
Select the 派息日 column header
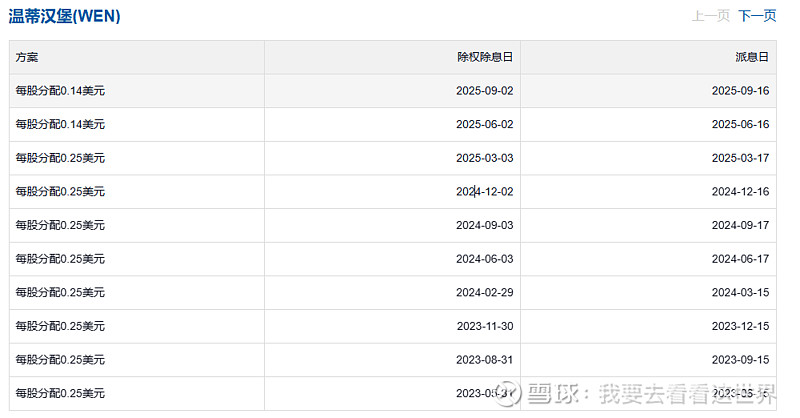pyautogui.click(x=750, y=58)
